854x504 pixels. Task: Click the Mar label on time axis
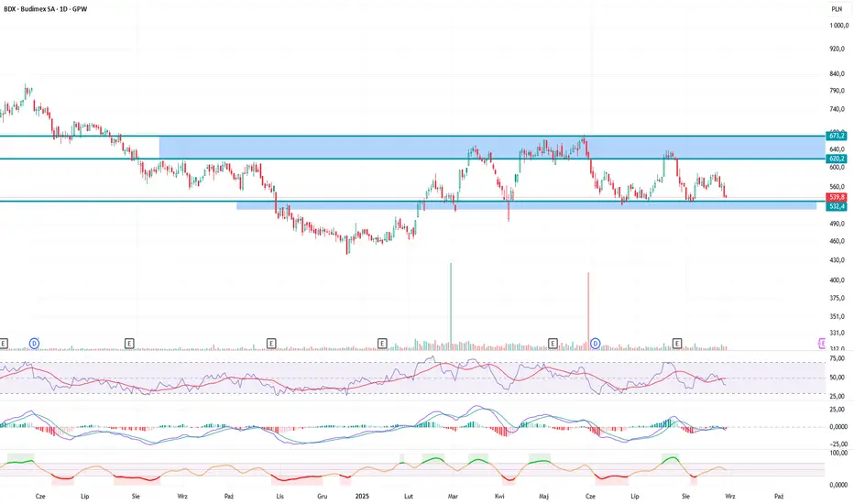click(453, 496)
